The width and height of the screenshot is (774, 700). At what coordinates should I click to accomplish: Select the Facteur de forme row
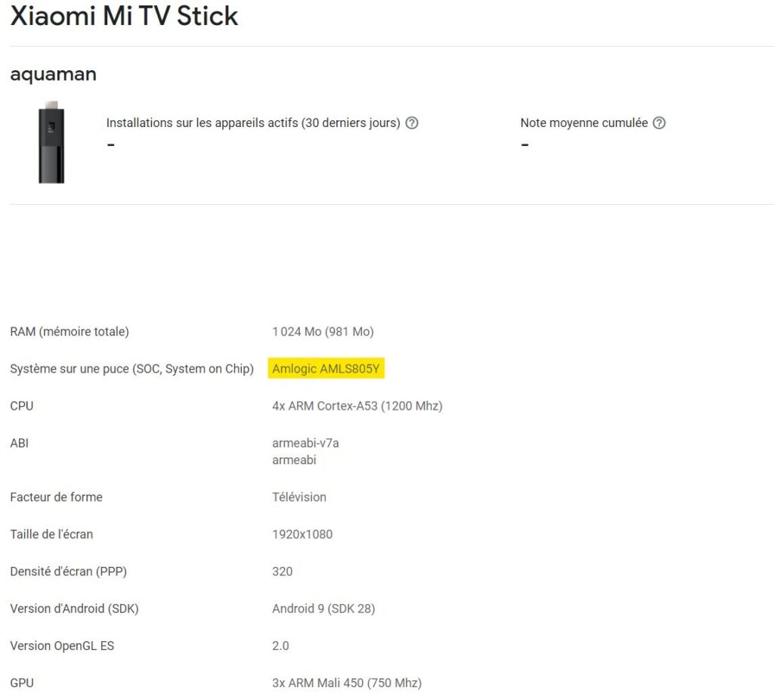[x=56, y=497]
